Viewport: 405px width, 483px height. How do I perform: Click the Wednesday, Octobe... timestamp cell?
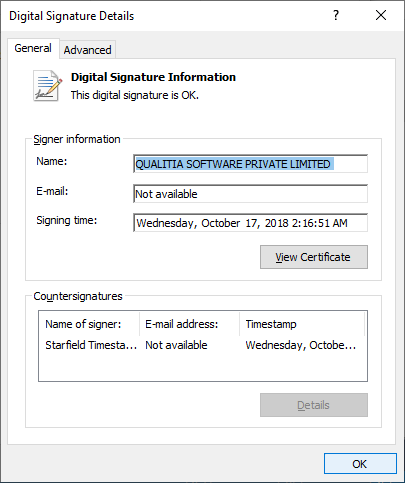[x=301, y=345]
